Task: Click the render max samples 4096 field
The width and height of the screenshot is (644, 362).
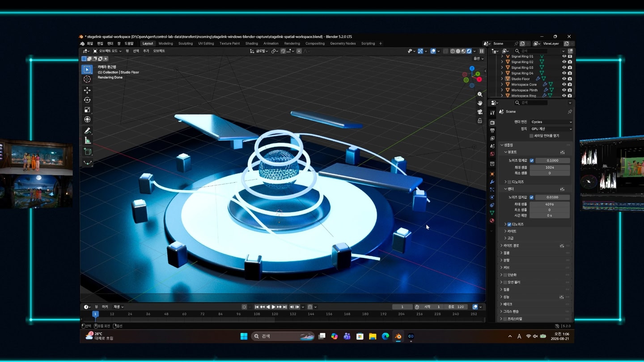Action: (x=550, y=204)
